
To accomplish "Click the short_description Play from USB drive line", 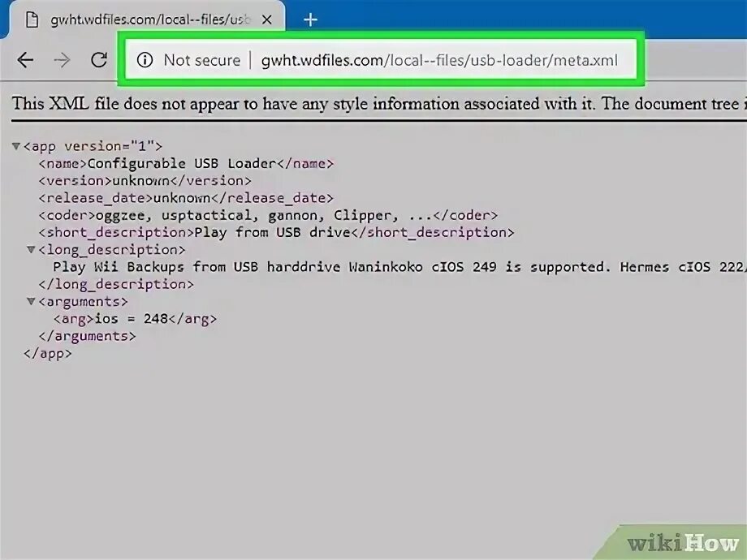I will [x=276, y=232].
